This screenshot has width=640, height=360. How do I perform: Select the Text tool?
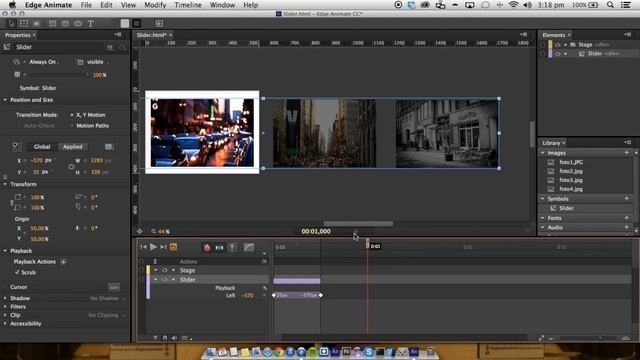coord(91,23)
